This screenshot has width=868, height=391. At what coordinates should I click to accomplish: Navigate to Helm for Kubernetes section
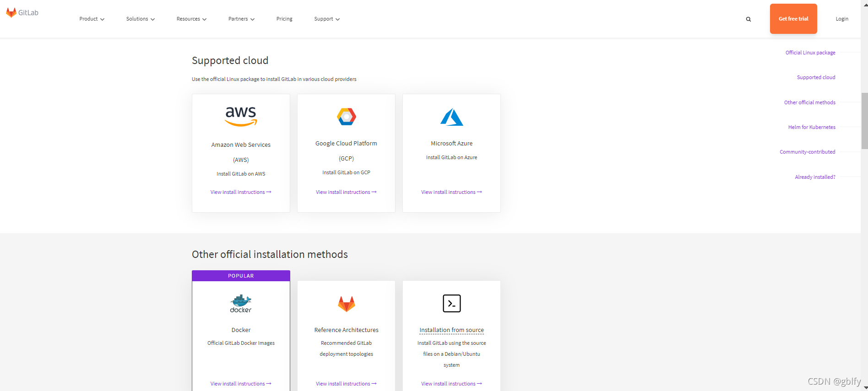click(x=812, y=127)
